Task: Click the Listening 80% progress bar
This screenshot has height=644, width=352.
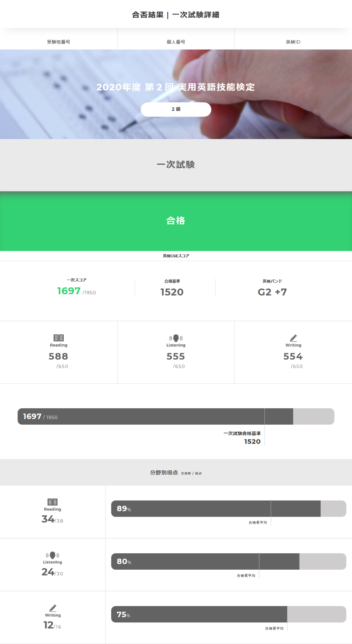Action: [228, 561]
